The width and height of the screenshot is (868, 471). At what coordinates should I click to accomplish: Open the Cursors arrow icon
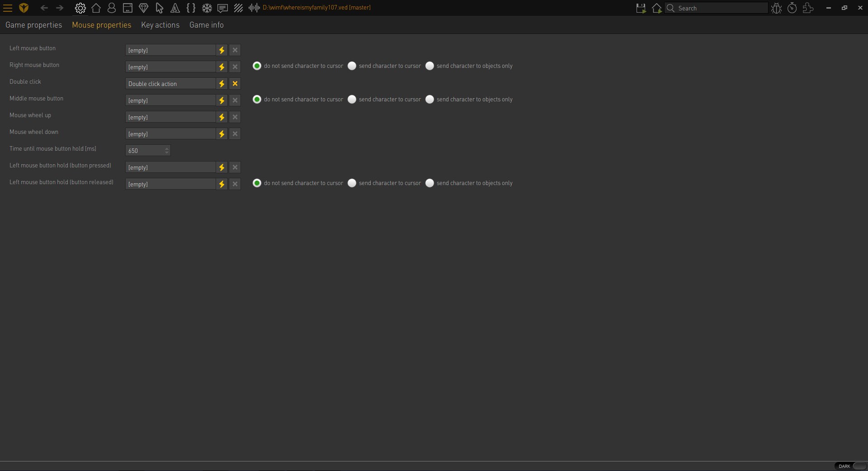tap(159, 8)
